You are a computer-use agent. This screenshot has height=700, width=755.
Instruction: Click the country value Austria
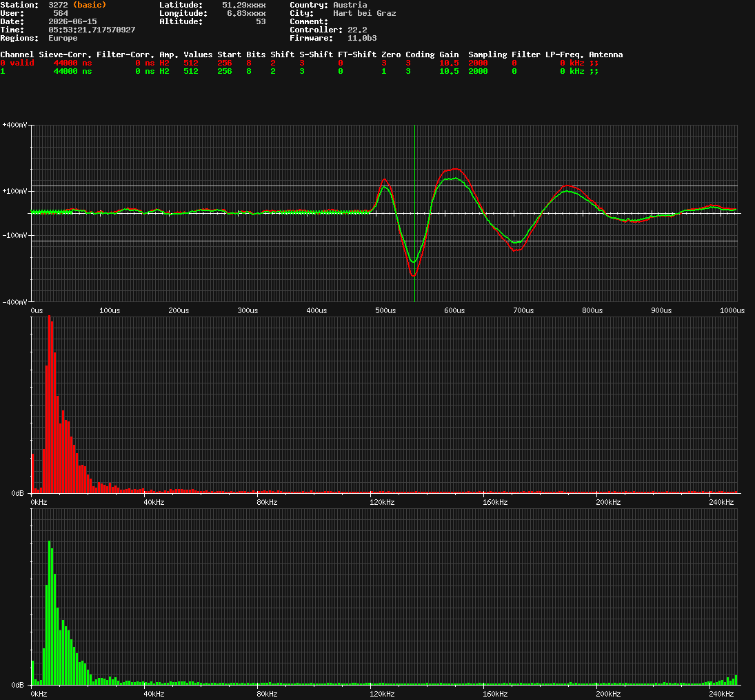350,5
